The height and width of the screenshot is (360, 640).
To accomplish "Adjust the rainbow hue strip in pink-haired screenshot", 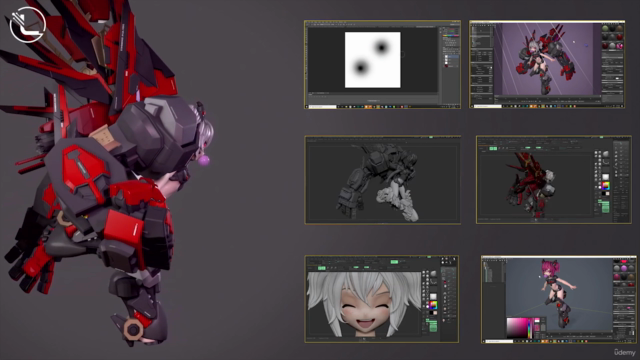I will [x=529, y=328].
